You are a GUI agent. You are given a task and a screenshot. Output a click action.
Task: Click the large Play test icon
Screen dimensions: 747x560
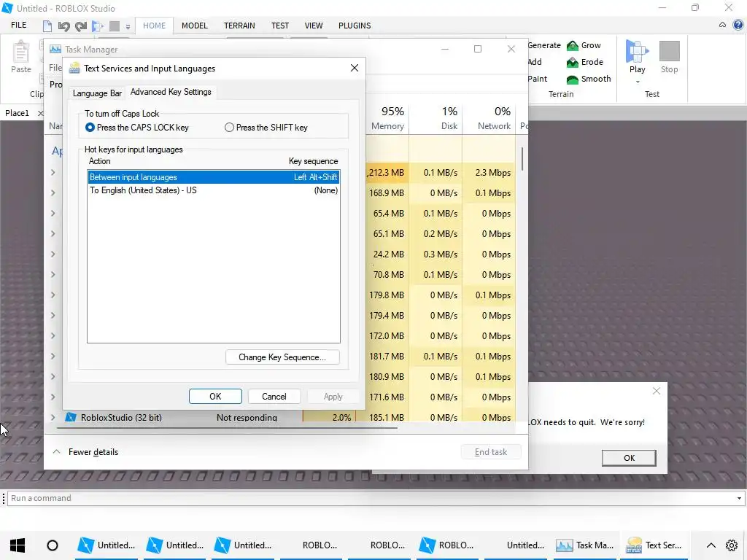[637, 51]
